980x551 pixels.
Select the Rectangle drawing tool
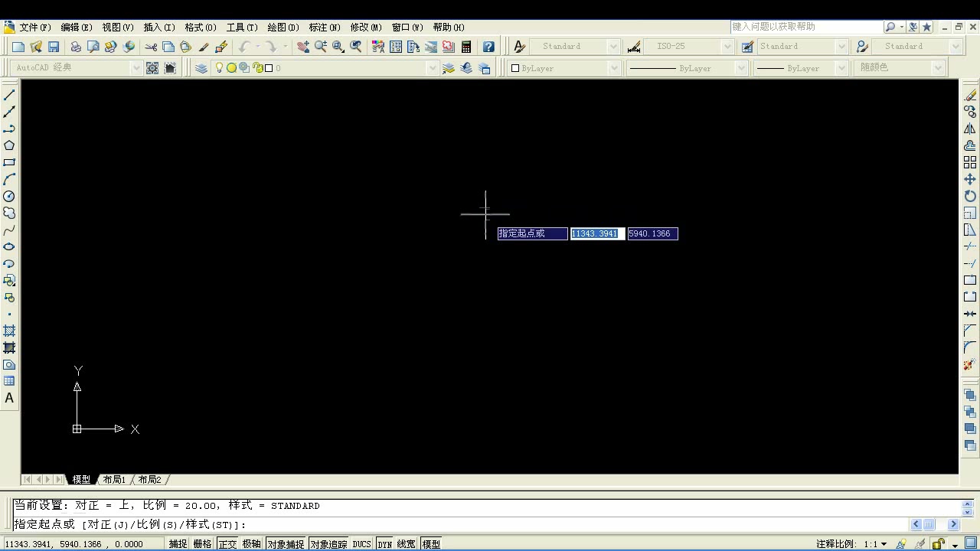9,162
